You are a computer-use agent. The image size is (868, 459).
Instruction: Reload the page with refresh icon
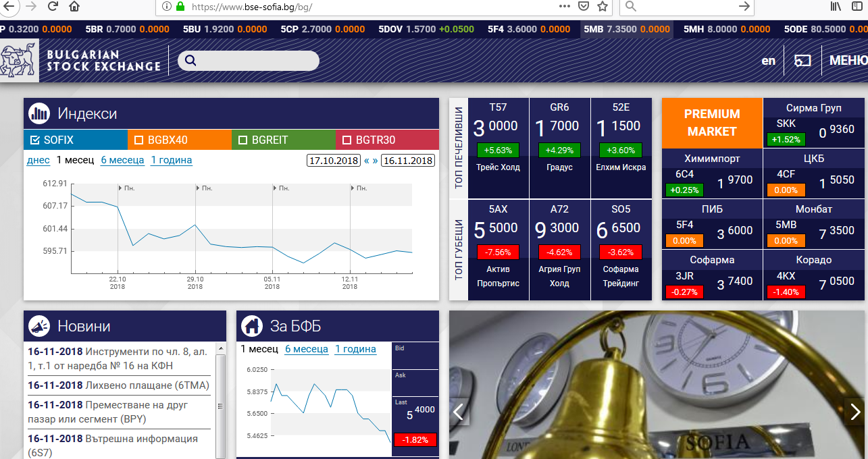[x=52, y=6]
